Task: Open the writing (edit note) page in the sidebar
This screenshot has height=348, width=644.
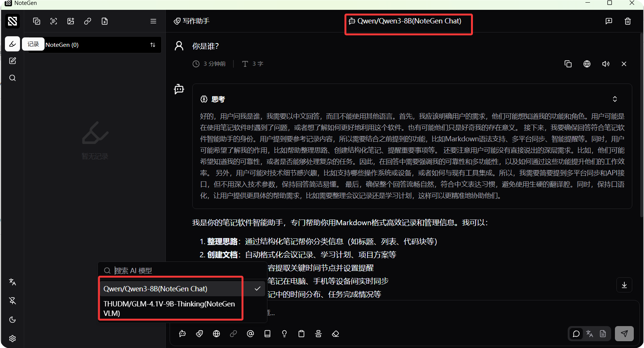Action: coord(12,61)
